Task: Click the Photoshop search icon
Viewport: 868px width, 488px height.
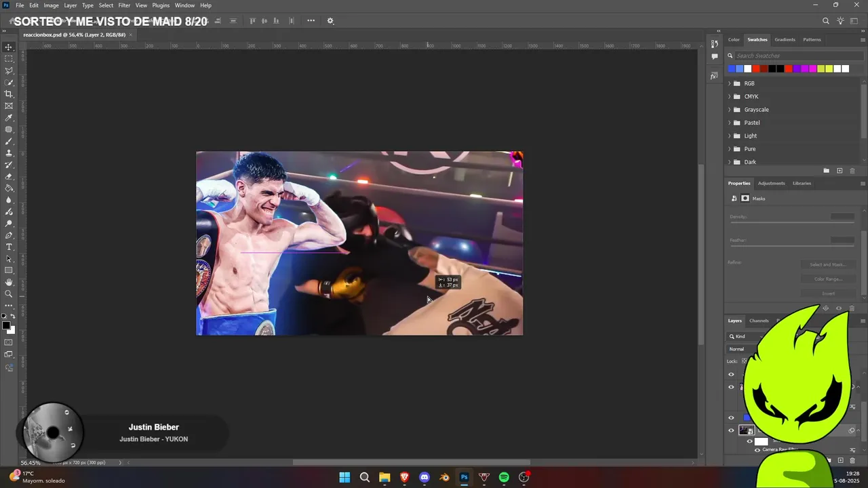Action: 826,21
